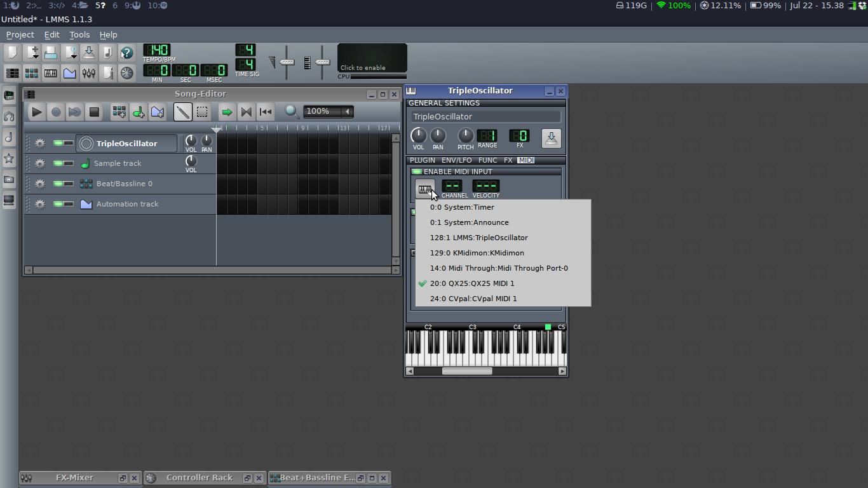Toggle the Enable MIDI Input LED
Screen dimensions: 868x488
coord(417,172)
